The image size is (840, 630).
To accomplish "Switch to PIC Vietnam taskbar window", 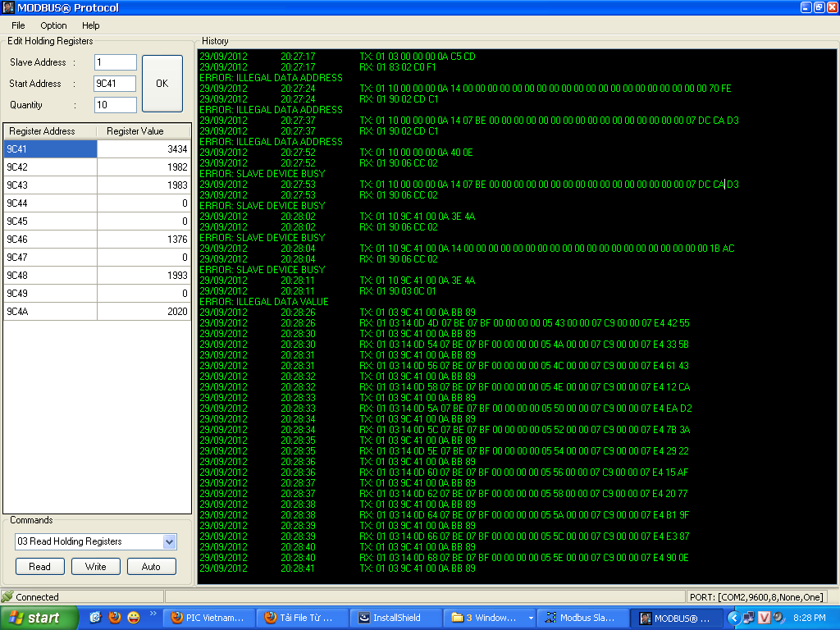I will point(208,618).
